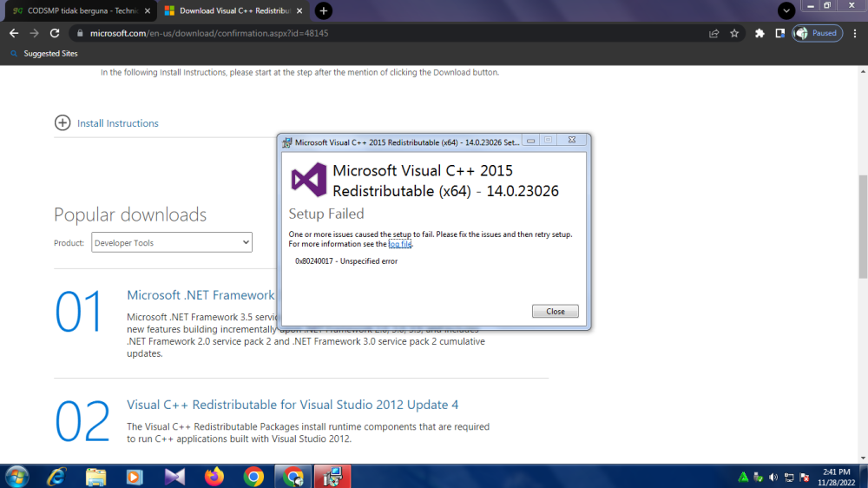
Task: Minimize the Visual C++ setup dialog
Action: 530,141
